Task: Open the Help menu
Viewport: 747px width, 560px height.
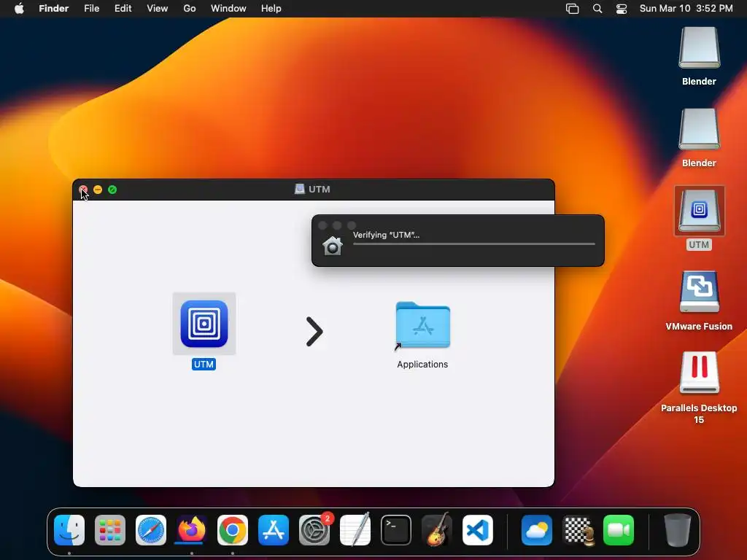Action: point(271,9)
